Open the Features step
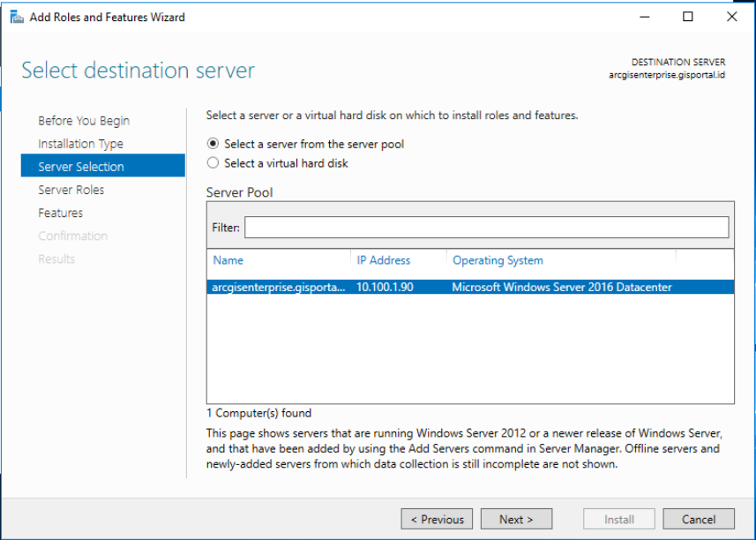This screenshot has width=756, height=540. (x=60, y=213)
